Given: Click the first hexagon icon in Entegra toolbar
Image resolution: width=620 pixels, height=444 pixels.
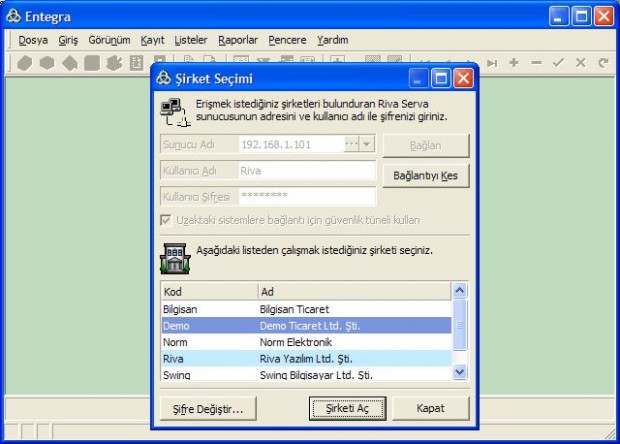Looking at the screenshot, I should pyautogui.click(x=25, y=63).
